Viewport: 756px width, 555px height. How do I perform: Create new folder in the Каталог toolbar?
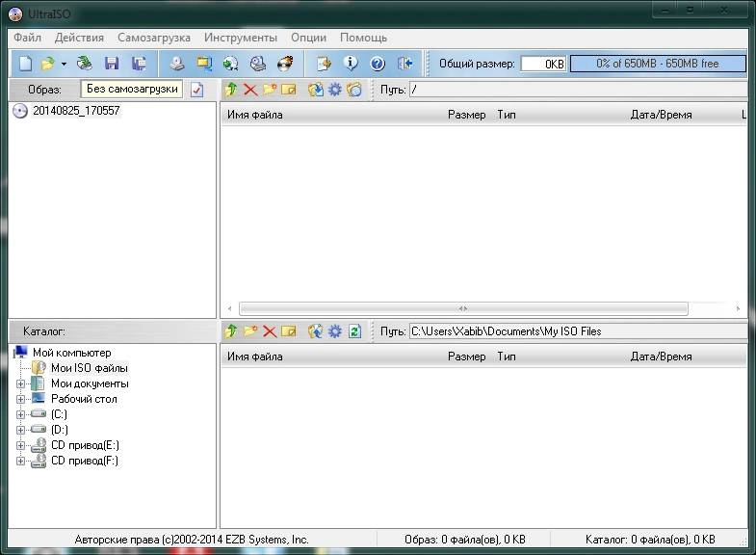(x=250, y=331)
